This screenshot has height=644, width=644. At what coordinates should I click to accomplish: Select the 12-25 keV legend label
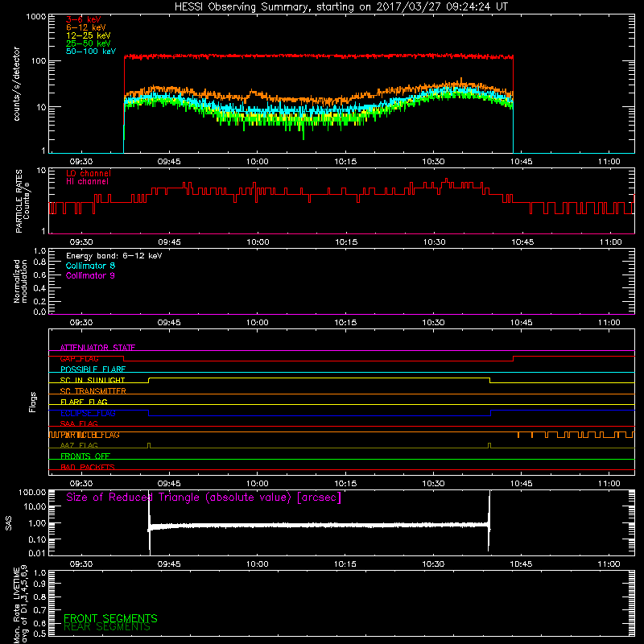coord(89,35)
